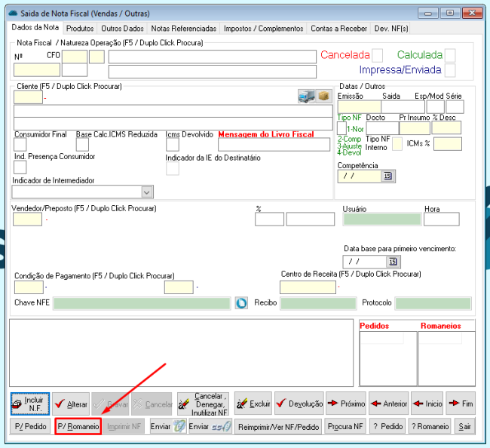Check Base Calc. ICMS Reduzida box
The height and width of the screenshot is (448, 490).
(82, 145)
